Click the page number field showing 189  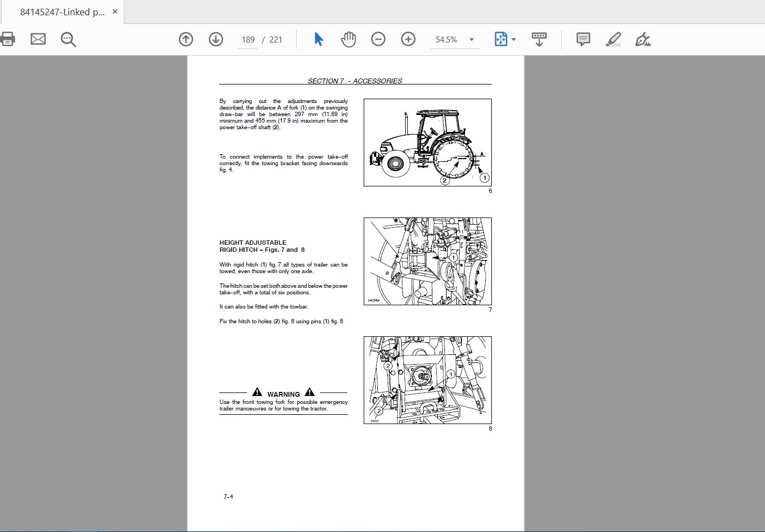pyautogui.click(x=248, y=40)
